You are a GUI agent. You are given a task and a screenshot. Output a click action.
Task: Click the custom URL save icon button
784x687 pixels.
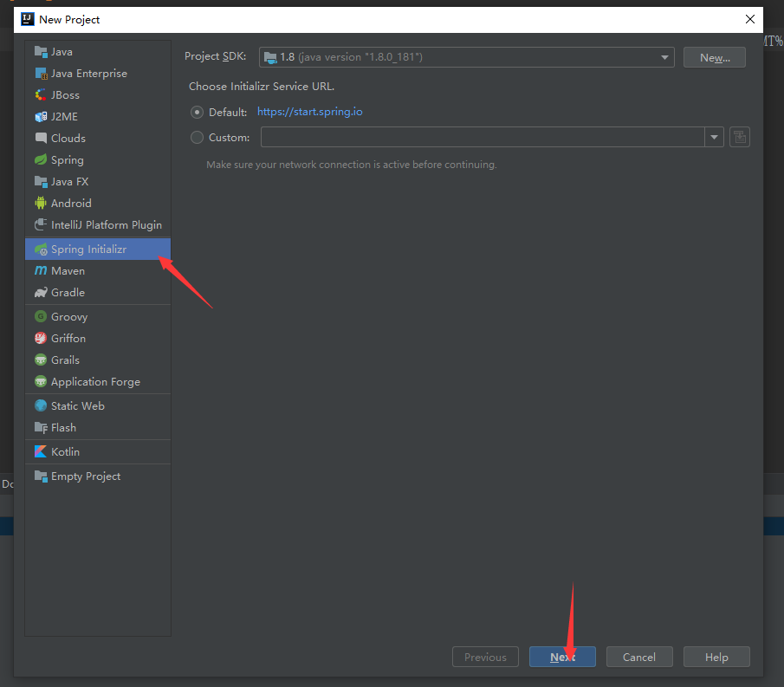[740, 137]
